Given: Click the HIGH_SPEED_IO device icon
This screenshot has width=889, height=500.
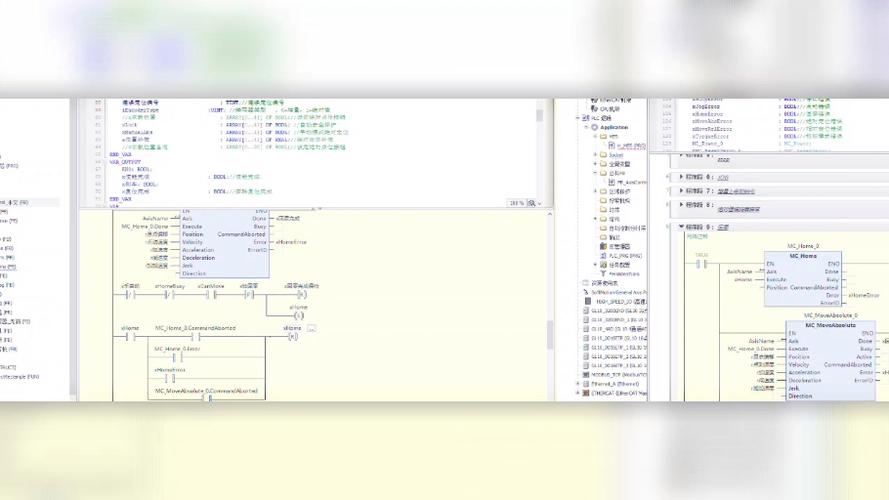Looking at the screenshot, I should click(x=588, y=302).
